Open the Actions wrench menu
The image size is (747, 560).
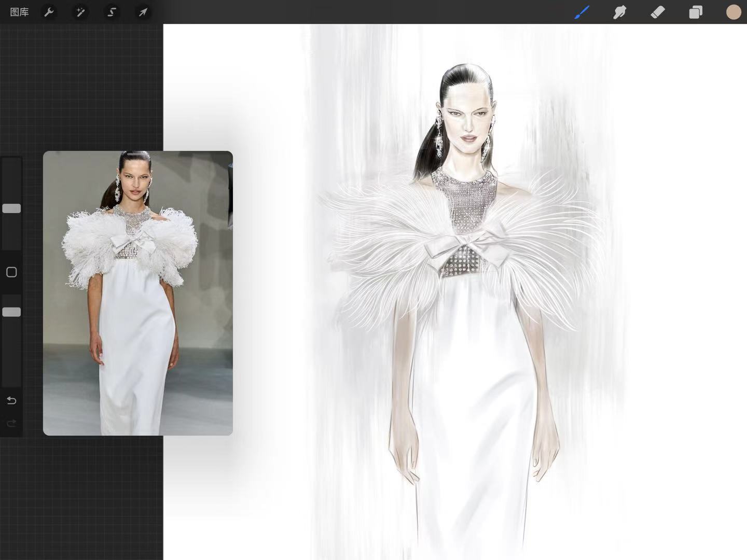(49, 12)
